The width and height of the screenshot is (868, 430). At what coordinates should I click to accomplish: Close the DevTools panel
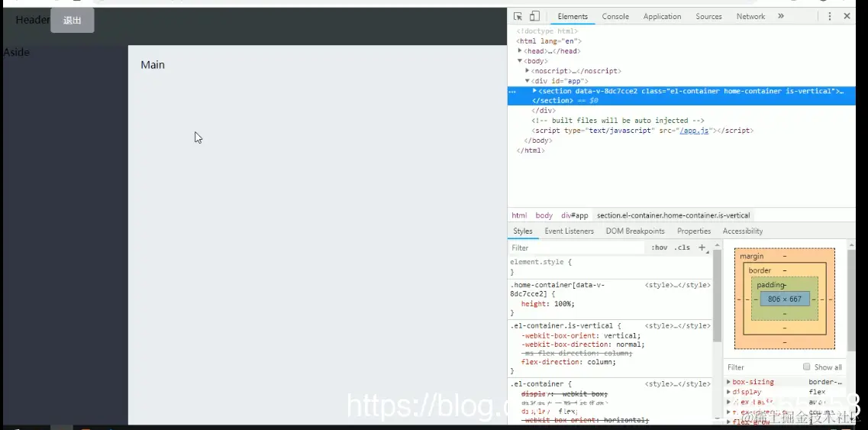(847, 16)
